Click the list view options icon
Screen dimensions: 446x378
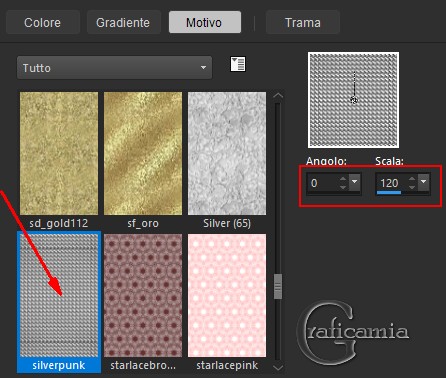coord(238,64)
